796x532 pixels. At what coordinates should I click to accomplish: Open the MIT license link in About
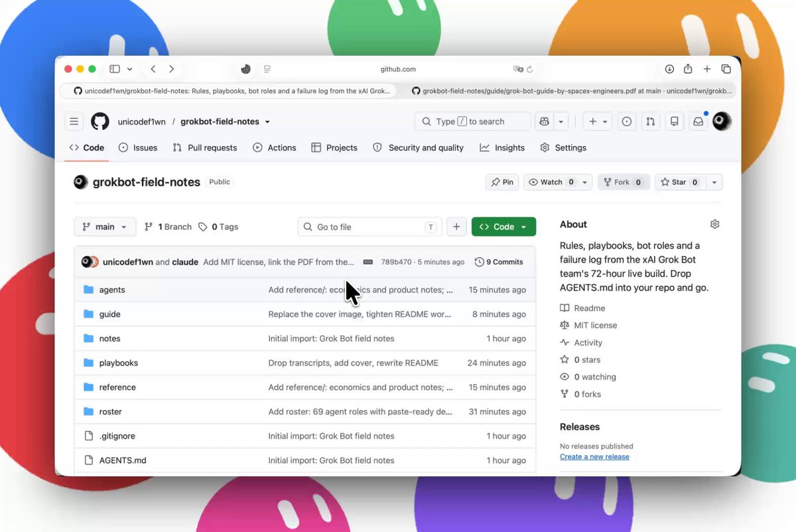click(588, 325)
